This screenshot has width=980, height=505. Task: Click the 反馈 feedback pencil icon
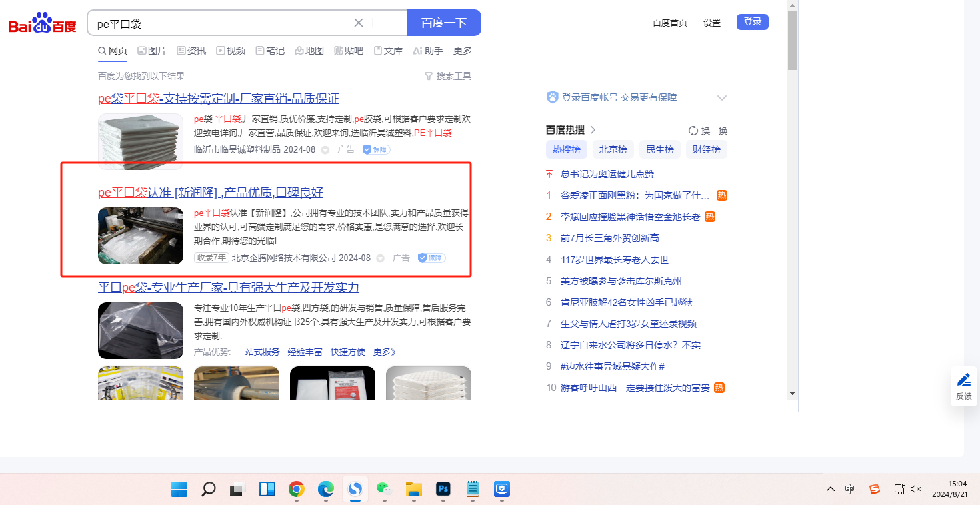coord(963,380)
